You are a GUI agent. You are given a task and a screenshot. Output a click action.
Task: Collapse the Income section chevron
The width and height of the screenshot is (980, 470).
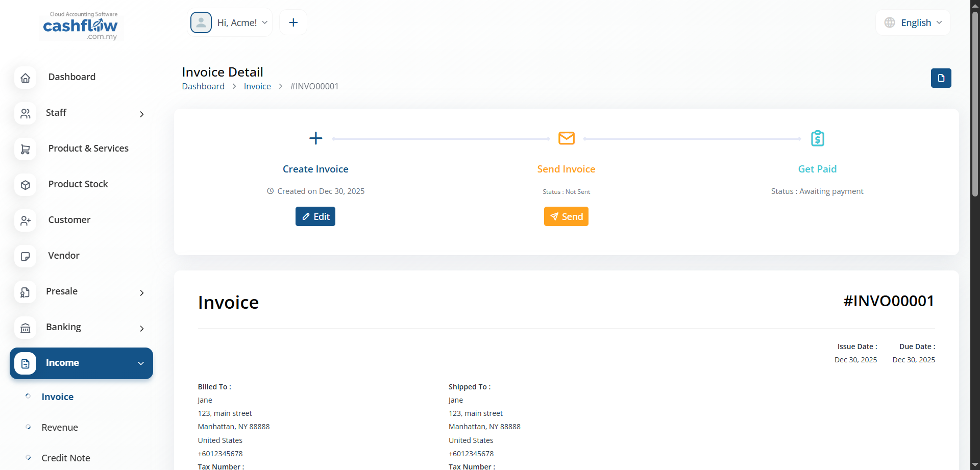(x=140, y=363)
